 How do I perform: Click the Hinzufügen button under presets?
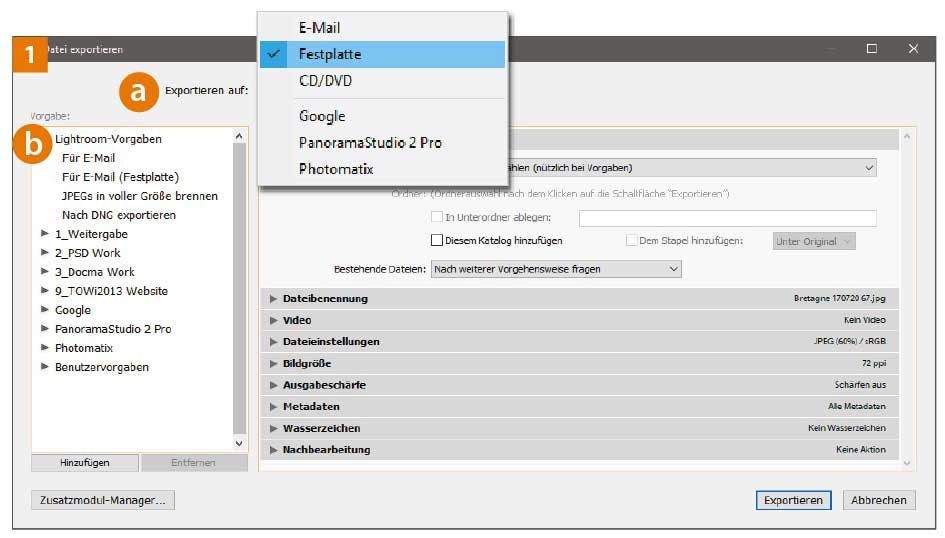point(85,463)
